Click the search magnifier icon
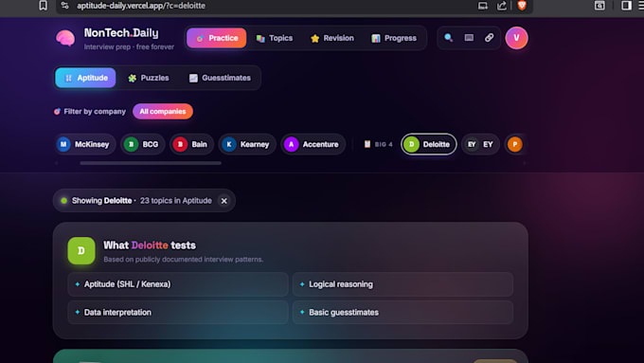 449,38
